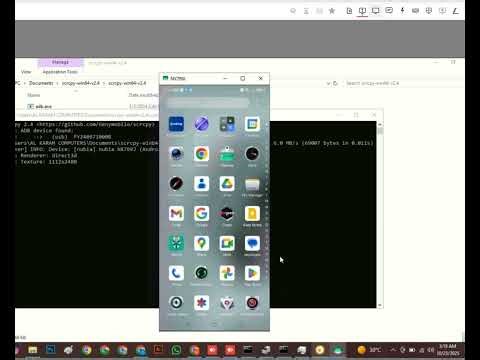
Task: Open the Phone dialer app
Action: (x=176, y=273)
